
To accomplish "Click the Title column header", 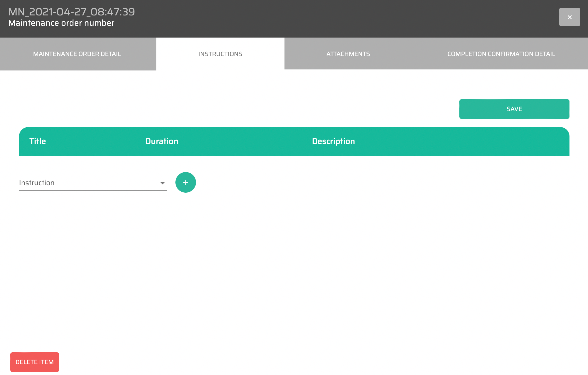I will pos(38,141).
